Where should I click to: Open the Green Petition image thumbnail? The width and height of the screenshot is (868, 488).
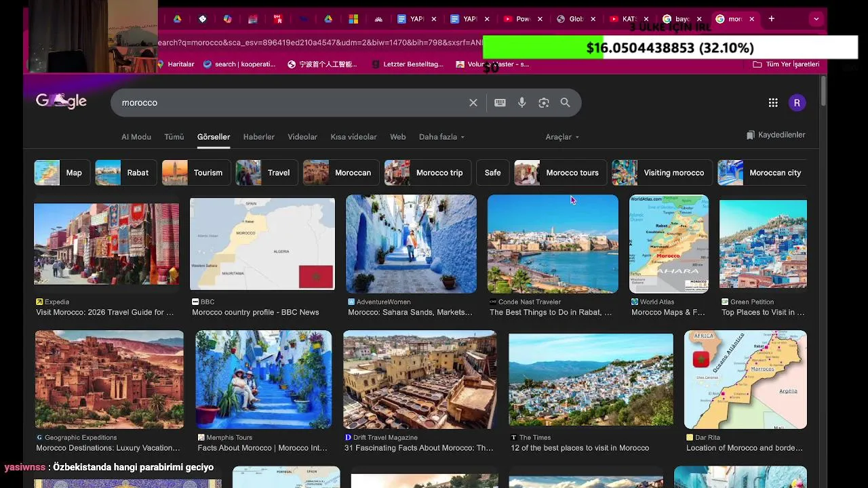tap(763, 244)
